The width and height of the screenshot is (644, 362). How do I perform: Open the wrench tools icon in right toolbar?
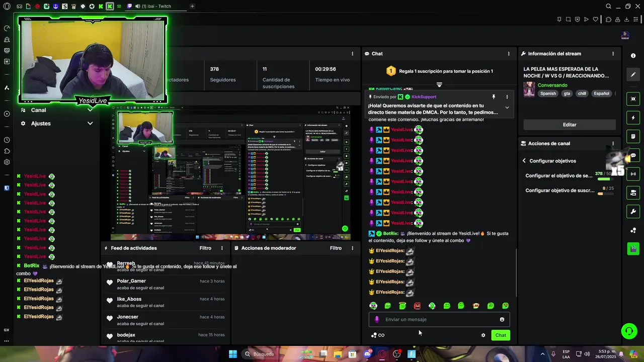[x=633, y=212]
